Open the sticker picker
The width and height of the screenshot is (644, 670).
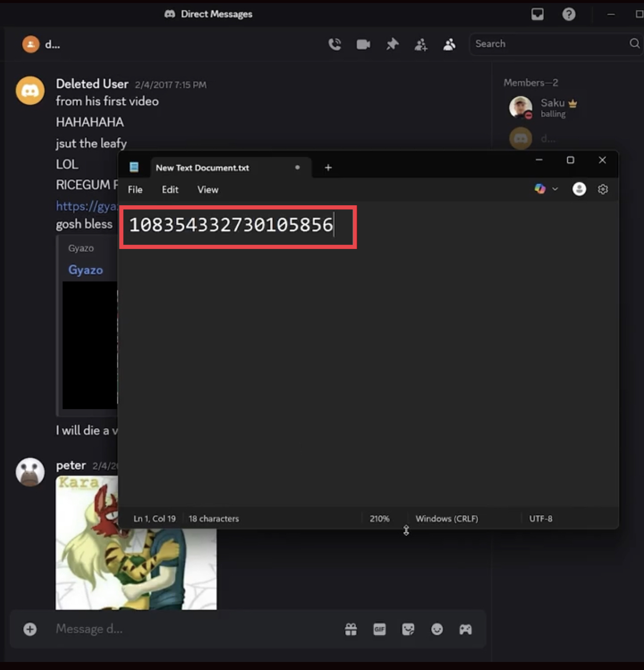tap(408, 629)
